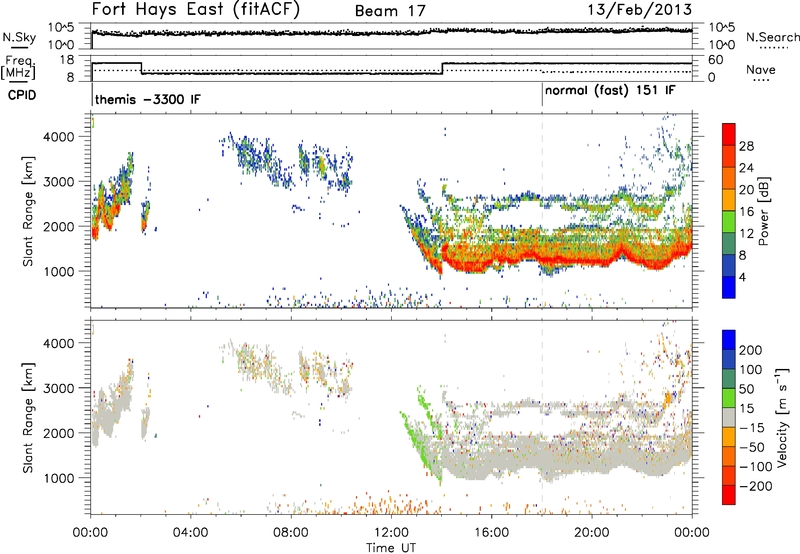This screenshot has width=800, height=554.
Task: Select the "normal (fast) 151 IF" CPID text
Action: (x=610, y=91)
